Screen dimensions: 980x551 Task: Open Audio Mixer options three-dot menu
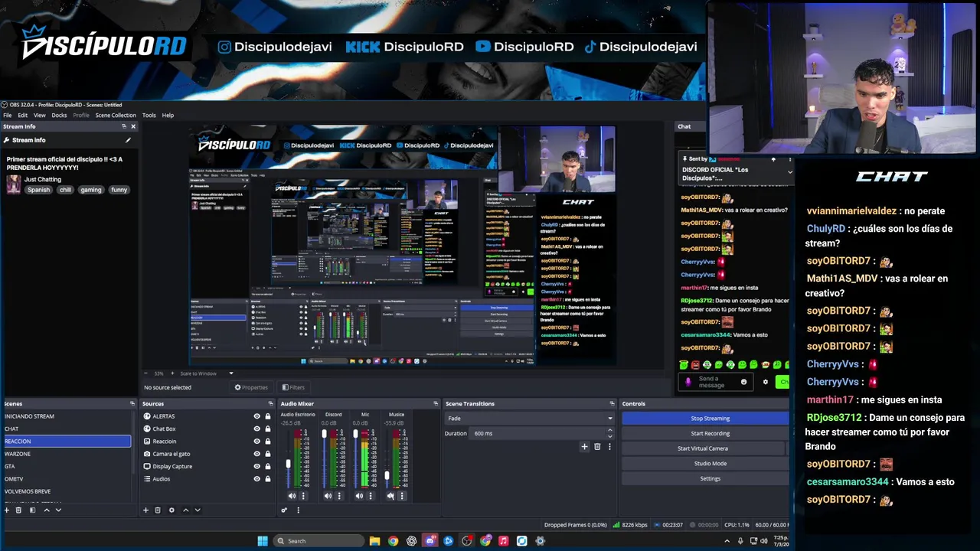[x=298, y=510]
